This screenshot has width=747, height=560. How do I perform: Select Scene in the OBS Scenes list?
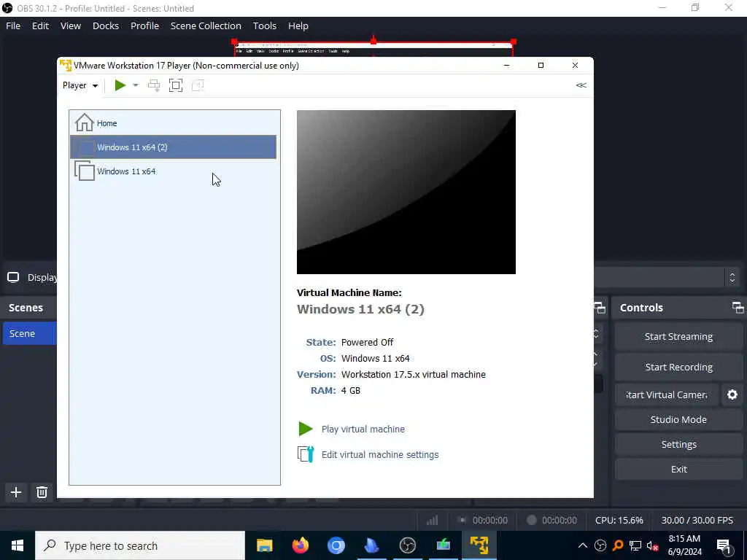29,333
